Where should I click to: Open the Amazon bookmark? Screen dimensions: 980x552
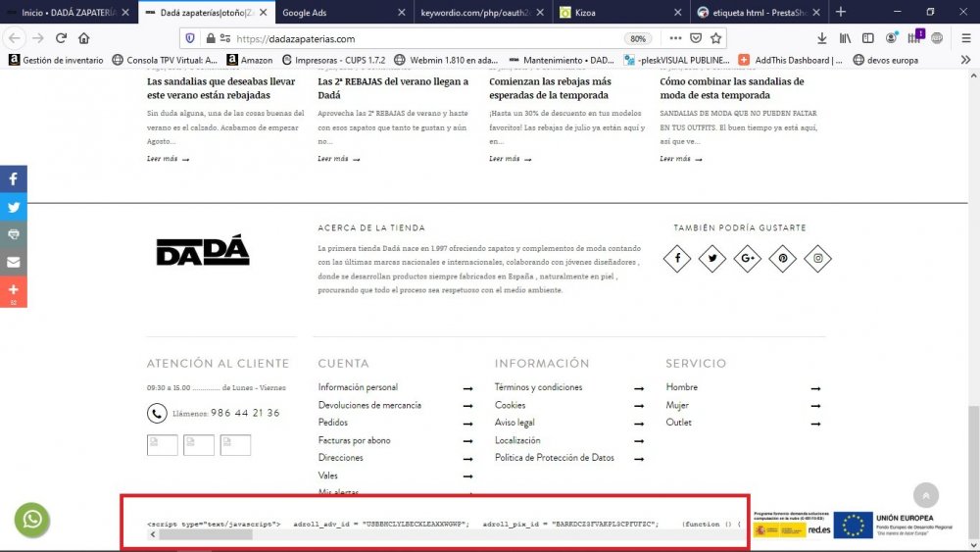(249, 60)
